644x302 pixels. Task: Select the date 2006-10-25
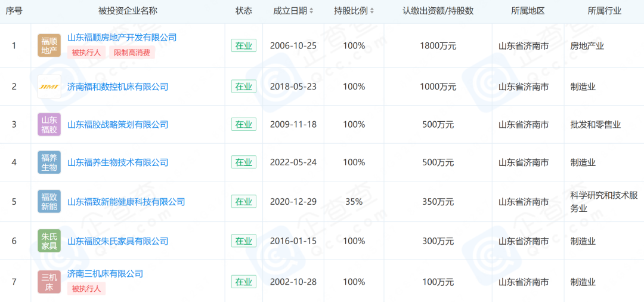(293, 45)
